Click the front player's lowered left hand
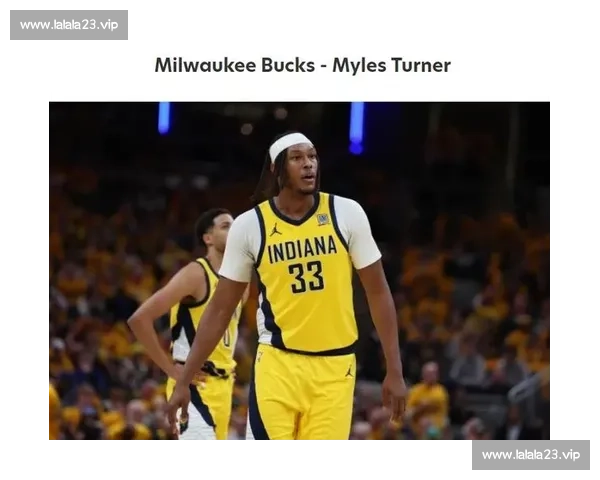600x480 pixels. [394, 397]
